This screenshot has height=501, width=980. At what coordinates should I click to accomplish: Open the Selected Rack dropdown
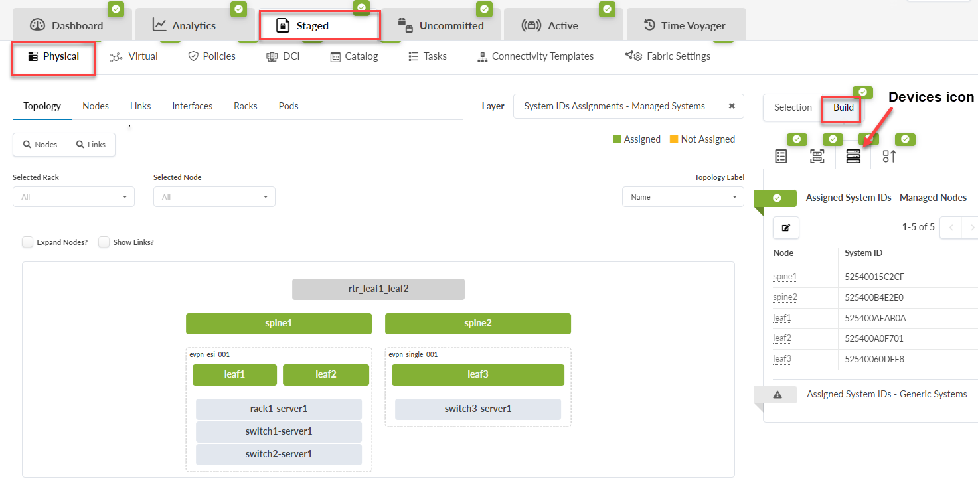74,197
